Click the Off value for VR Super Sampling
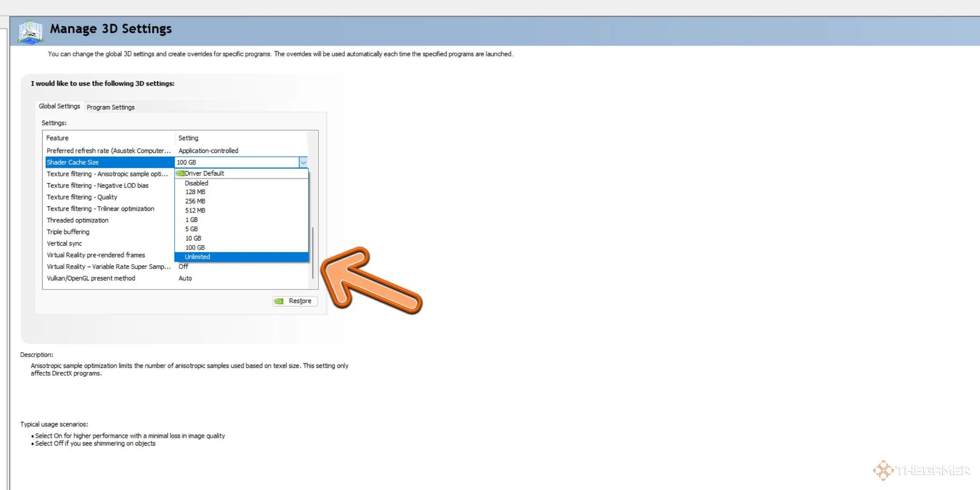Image resolution: width=980 pixels, height=490 pixels. click(x=183, y=267)
